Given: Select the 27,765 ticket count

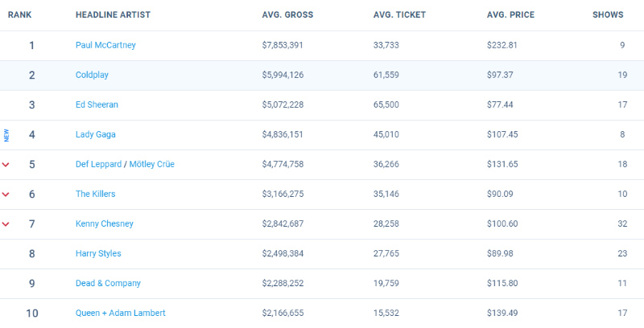Looking at the screenshot, I should [386, 253].
